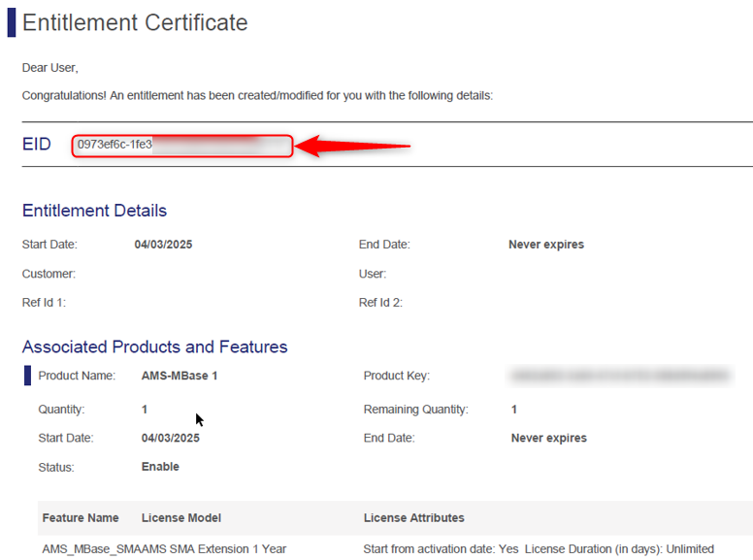Viewport: 753px width, 560px height.
Task: Click the Customer label in Entitlement Details
Action: pos(49,274)
